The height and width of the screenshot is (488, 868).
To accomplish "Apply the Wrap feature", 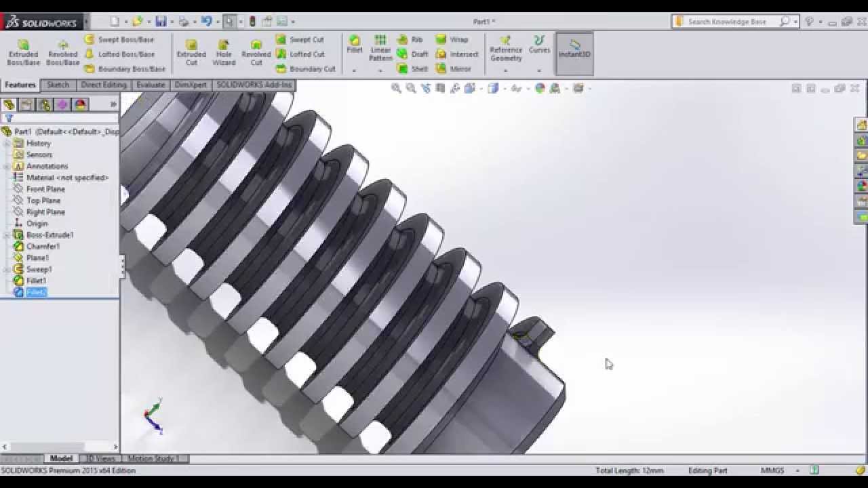I will click(x=452, y=40).
